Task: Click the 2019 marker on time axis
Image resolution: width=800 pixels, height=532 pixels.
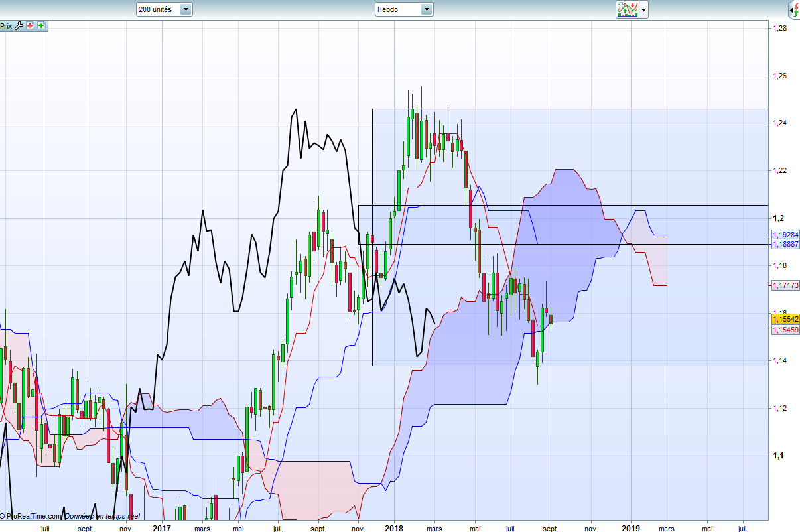Action: click(x=631, y=528)
